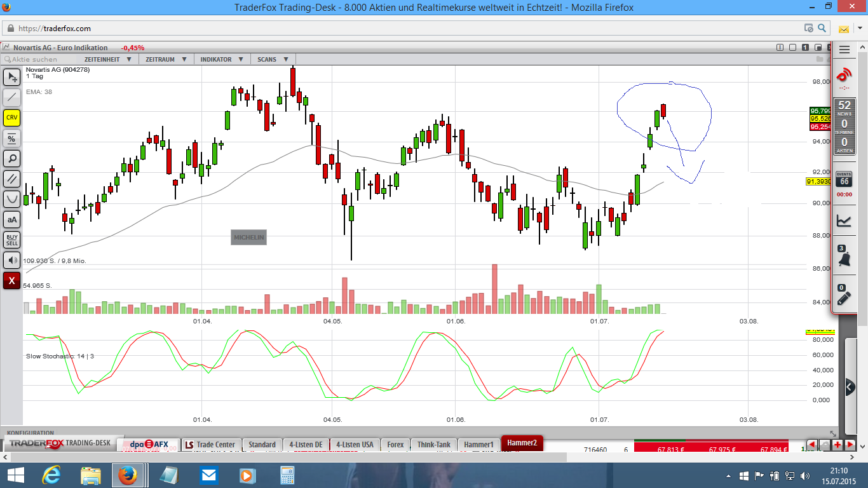Select the parallel channel lines tool
868x488 pixels.
click(12, 179)
